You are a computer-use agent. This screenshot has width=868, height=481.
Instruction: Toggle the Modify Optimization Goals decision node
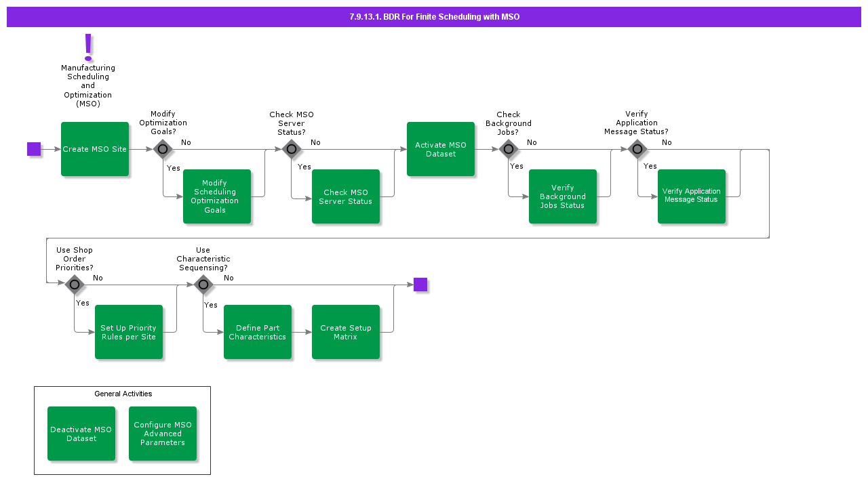[x=163, y=148]
